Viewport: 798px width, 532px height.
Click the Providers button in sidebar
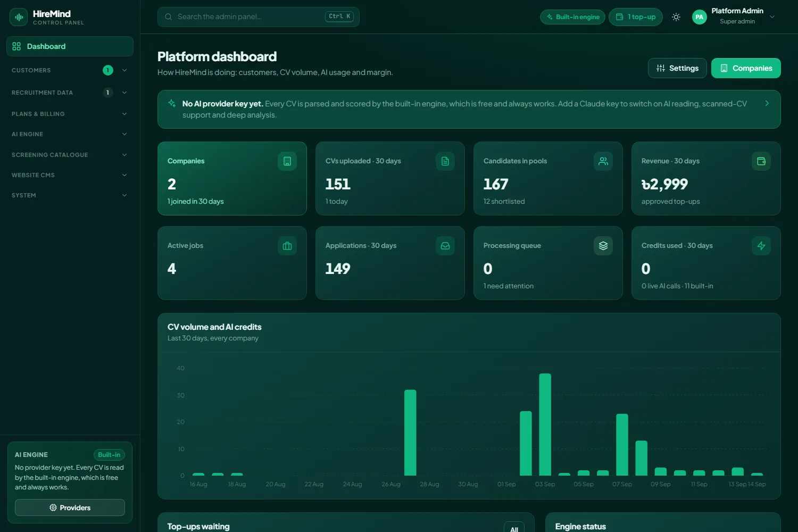70,508
